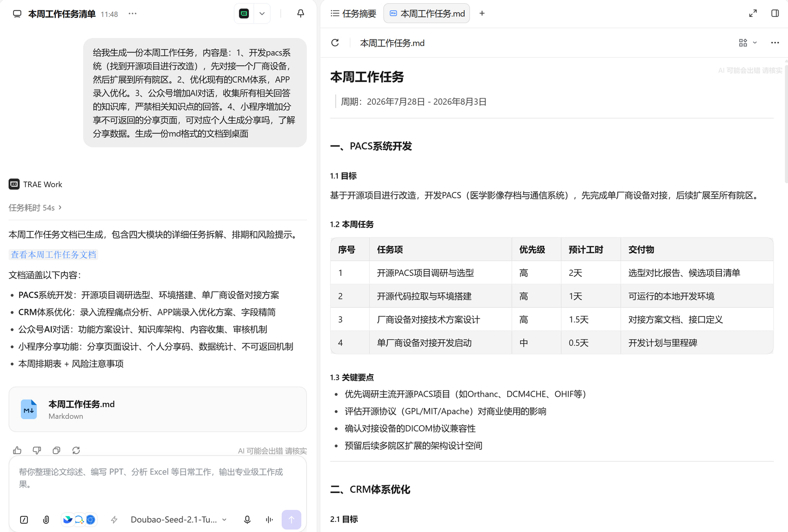Open the 查看本周工作任务文档 link
Image resolution: width=788 pixels, height=532 pixels.
click(53, 255)
